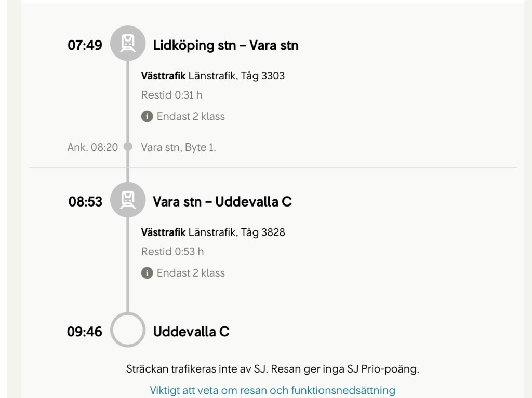
Task: Click 'Restid 0:53 h' travel time
Action: (172, 252)
